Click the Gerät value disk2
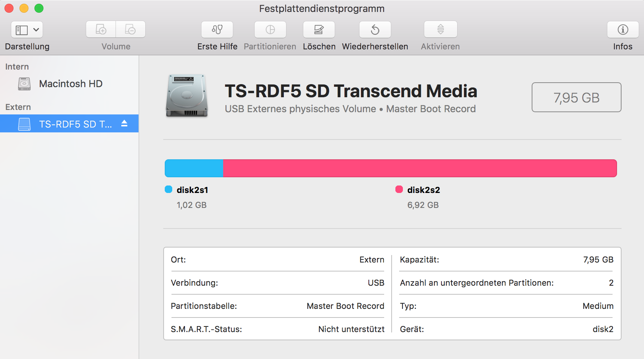 pyautogui.click(x=603, y=329)
